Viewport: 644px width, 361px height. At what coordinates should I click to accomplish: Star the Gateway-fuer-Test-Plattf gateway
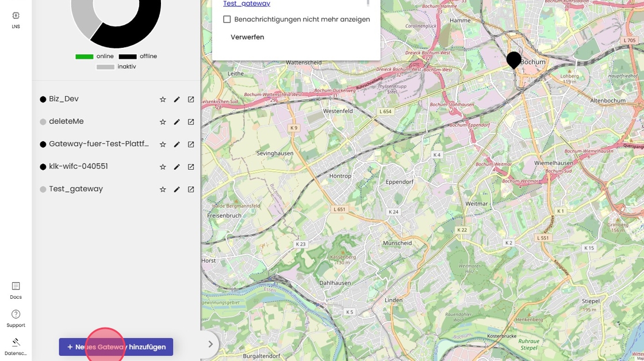(x=163, y=145)
